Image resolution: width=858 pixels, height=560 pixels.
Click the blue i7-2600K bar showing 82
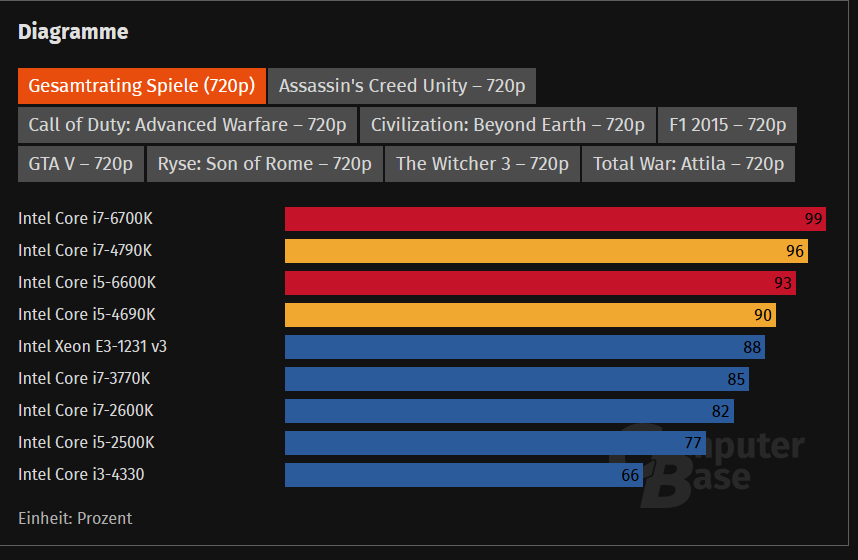click(x=509, y=411)
